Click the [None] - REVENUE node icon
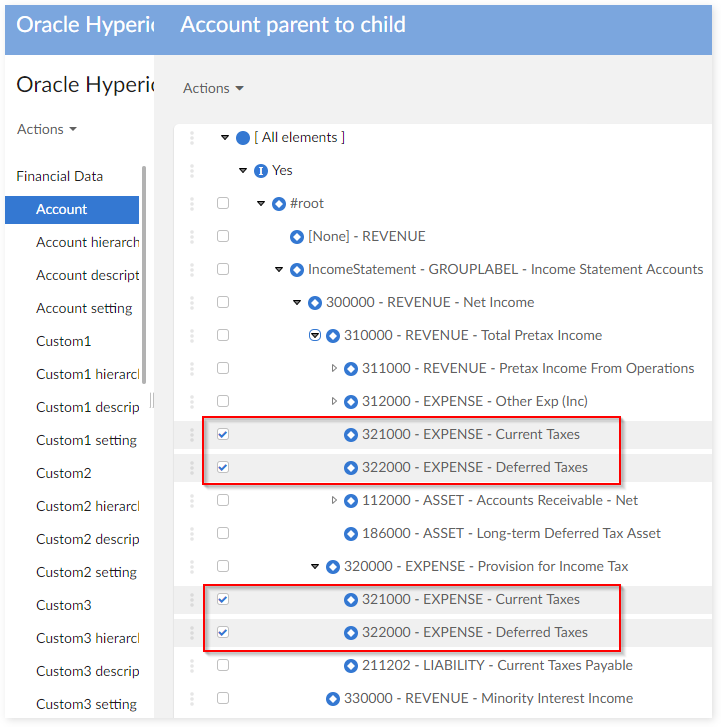The width and height of the screenshot is (721, 727). click(297, 237)
